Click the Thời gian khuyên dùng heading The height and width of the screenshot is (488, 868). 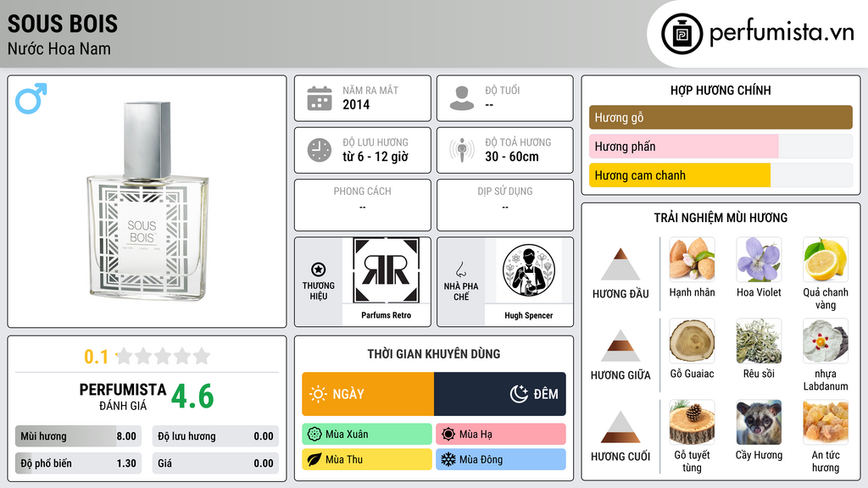[434, 354]
